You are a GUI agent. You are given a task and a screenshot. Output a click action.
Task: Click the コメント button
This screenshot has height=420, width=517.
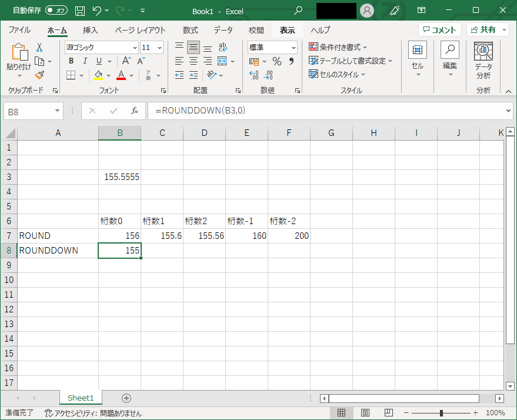pos(439,29)
